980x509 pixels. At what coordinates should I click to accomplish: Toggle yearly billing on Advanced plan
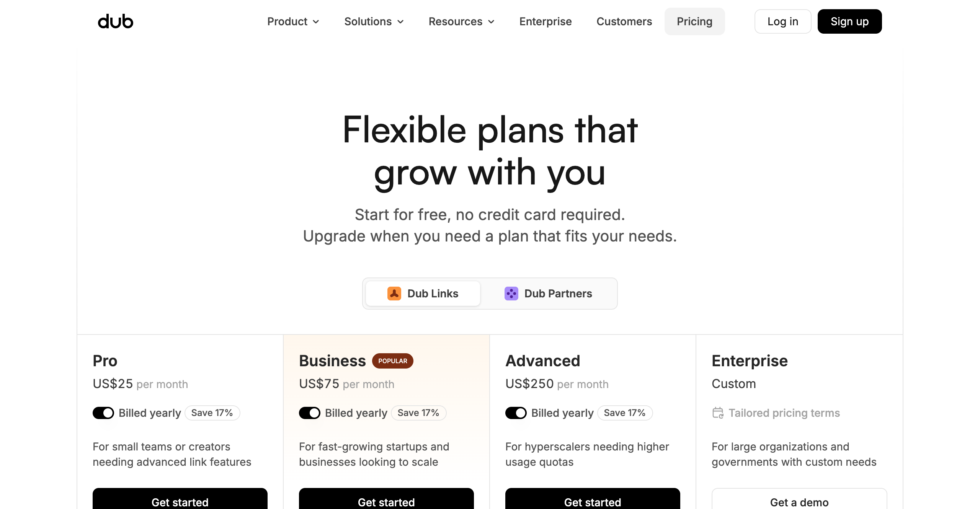[516, 413]
